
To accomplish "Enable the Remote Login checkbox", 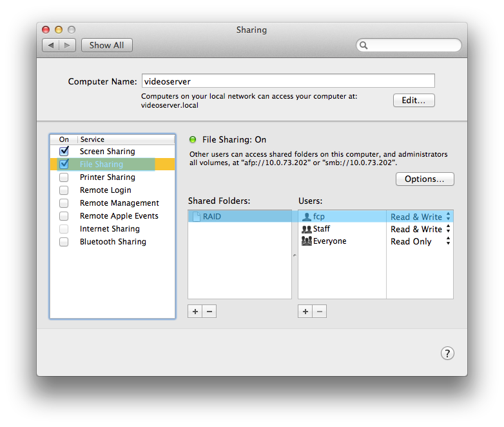I will coord(64,190).
